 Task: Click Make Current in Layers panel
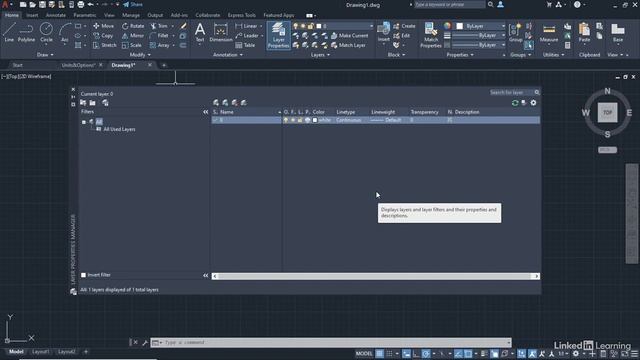click(349, 36)
